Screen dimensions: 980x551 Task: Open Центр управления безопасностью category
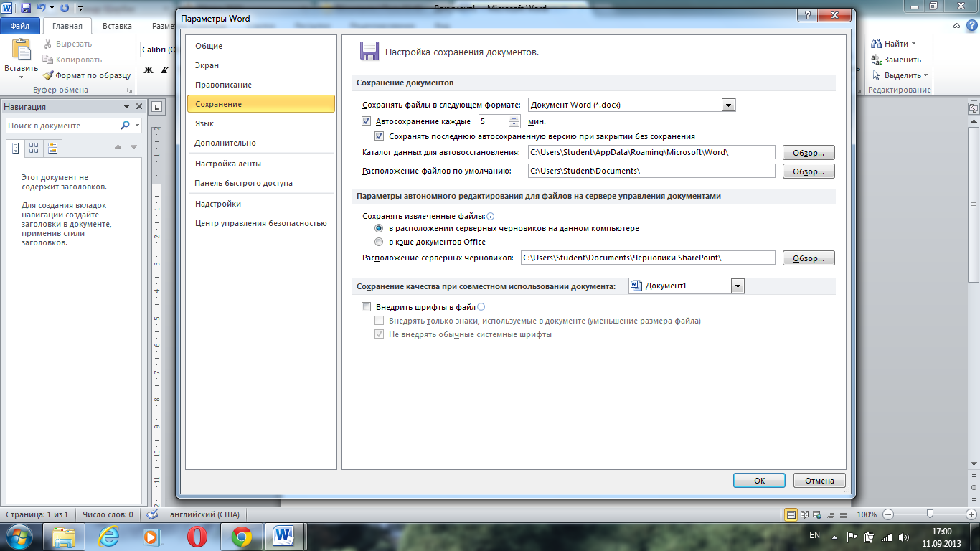pos(261,223)
